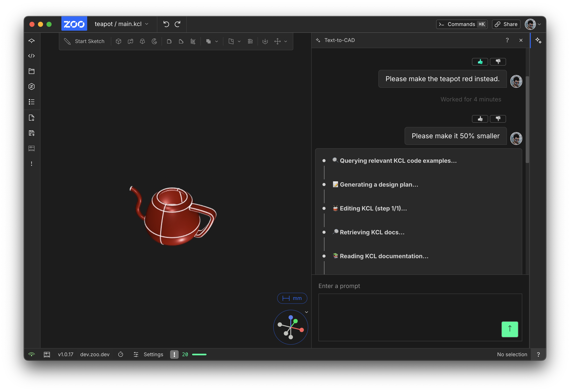Select the Helix tool icon
The image size is (570, 392).
[x=250, y=41]
